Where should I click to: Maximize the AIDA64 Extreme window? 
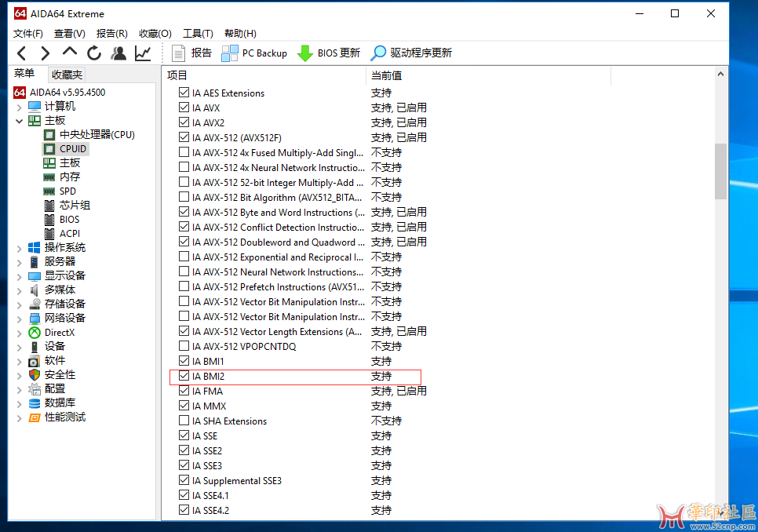coord(675,13)
